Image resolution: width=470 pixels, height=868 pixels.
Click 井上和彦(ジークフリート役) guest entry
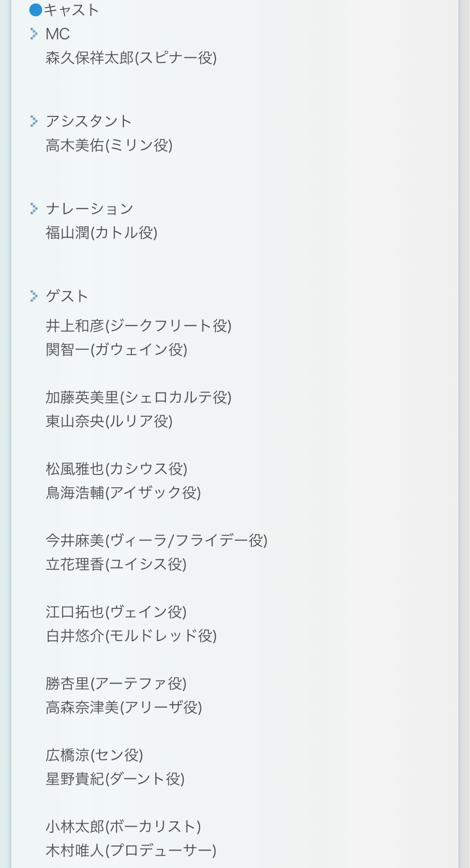(139, 325)
